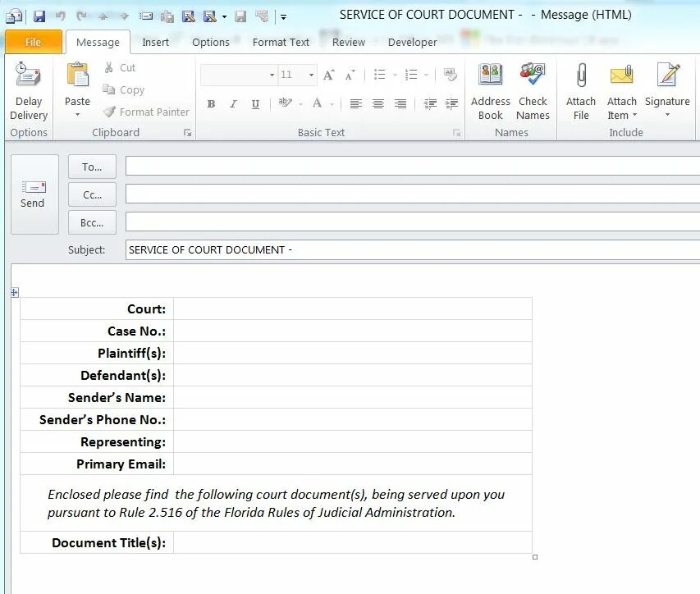Click the cell beside Document Title(s):
The height and width of the screenshot is (594, 700).
pos(353,542)
